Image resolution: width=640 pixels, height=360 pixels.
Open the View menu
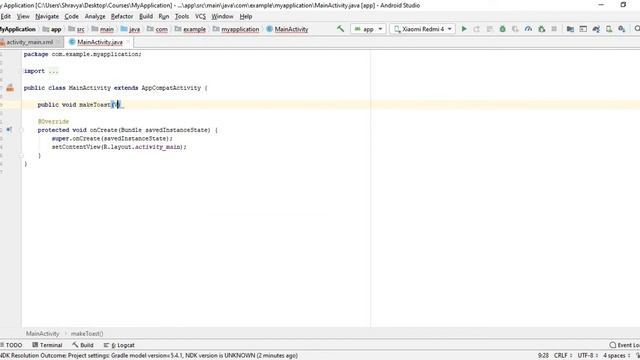pos(23,16)
